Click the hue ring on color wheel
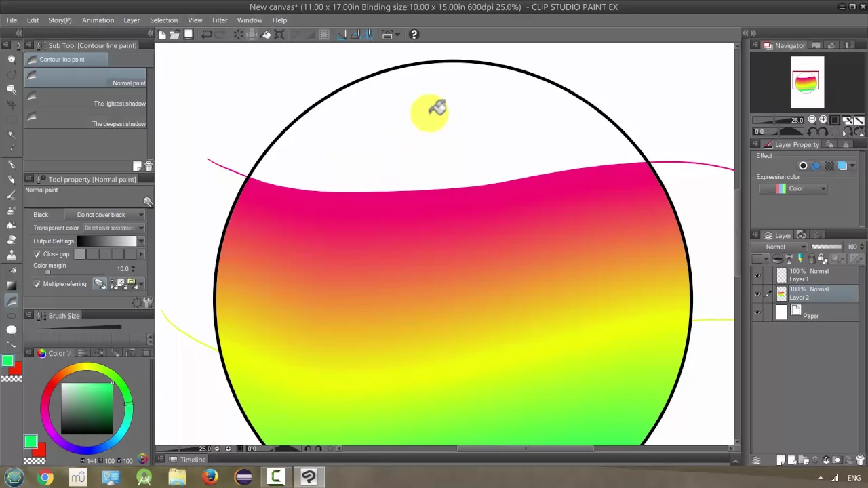This screenshot has width=868, height=488. [86, 367]
